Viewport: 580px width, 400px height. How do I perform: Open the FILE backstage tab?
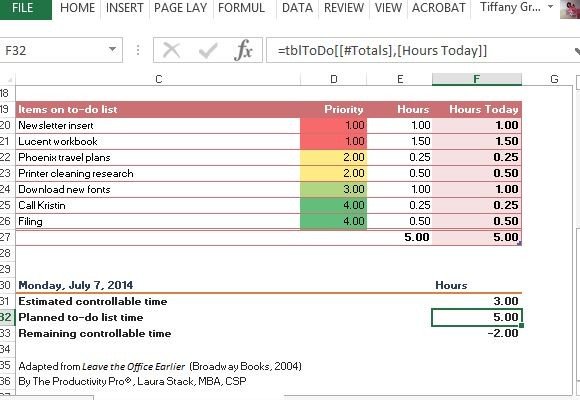(x=23, y=8)
